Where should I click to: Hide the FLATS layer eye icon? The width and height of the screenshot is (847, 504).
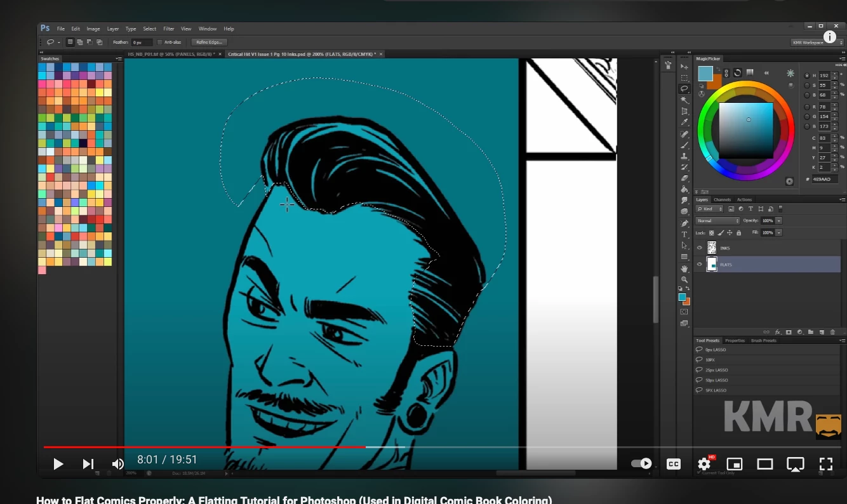(699, 264)
